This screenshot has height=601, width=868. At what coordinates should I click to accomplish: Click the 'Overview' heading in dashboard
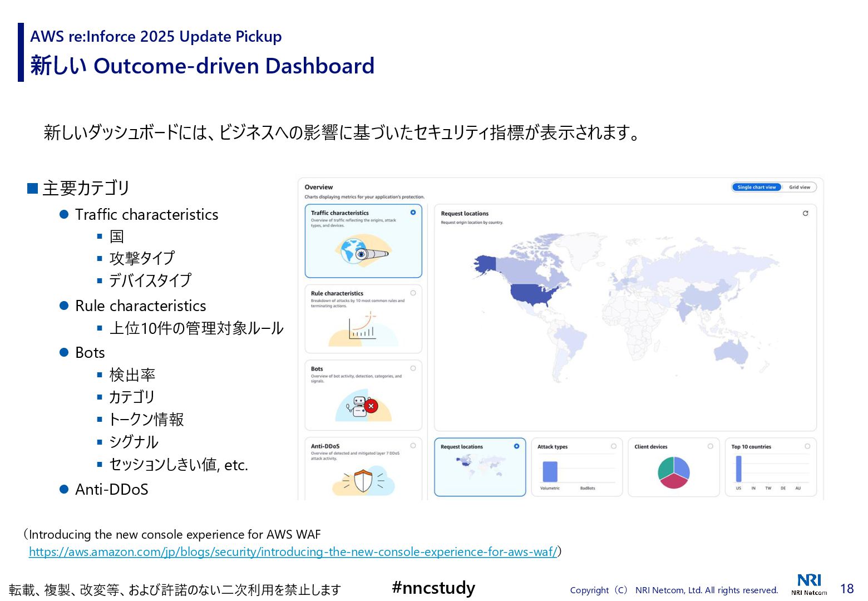[319, 187]
